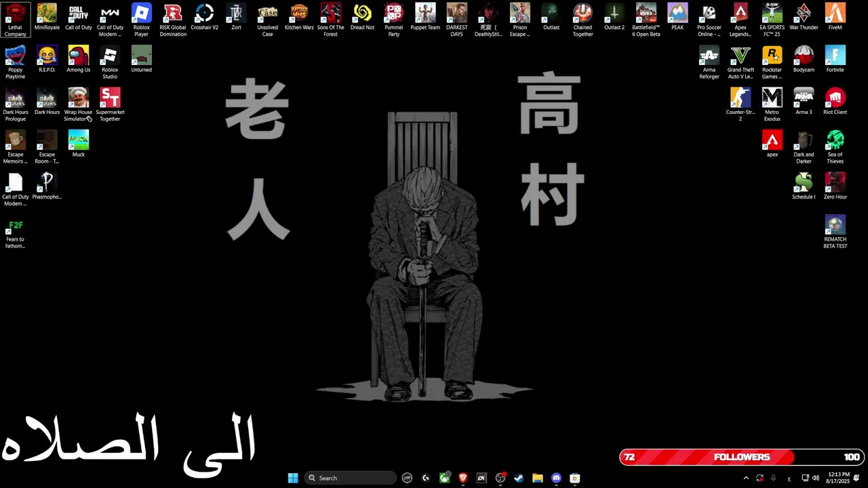This screenshot has width=868, height=488.
Task: Open Sea of Thieves shortcut
Action: coord(835,147)
